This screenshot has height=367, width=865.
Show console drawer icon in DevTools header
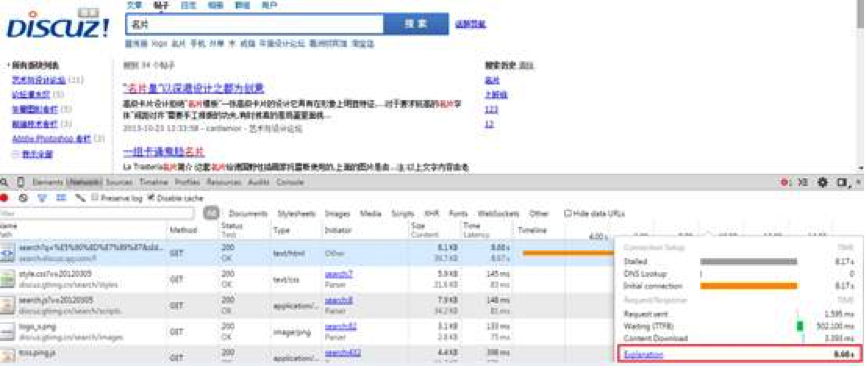tap(803, 182)
